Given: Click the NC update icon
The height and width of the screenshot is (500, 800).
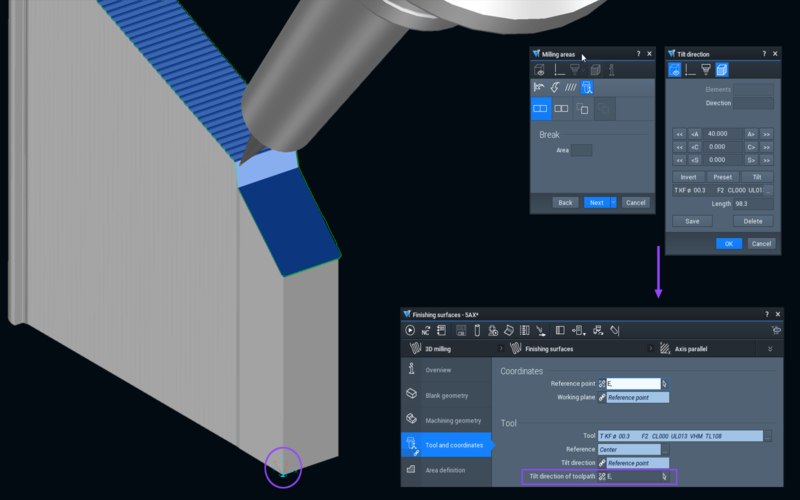Looking at the screenshot, I should 426,331.
